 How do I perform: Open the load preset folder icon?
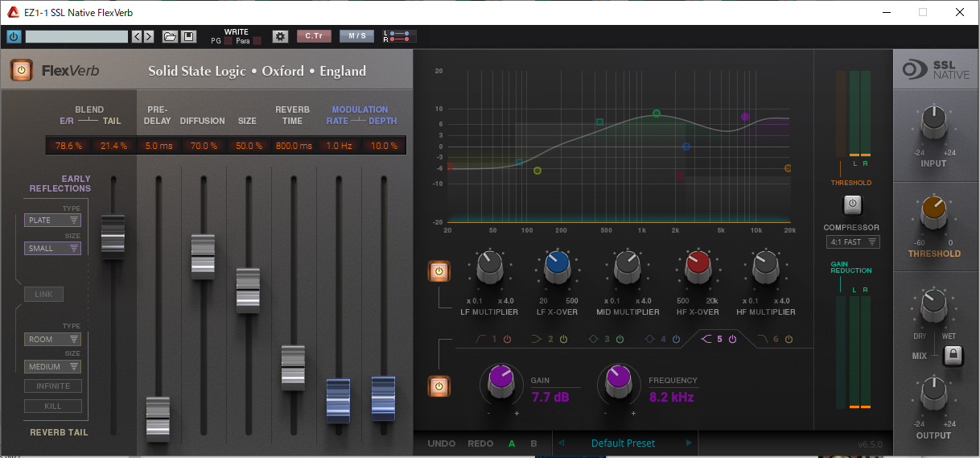170,36
